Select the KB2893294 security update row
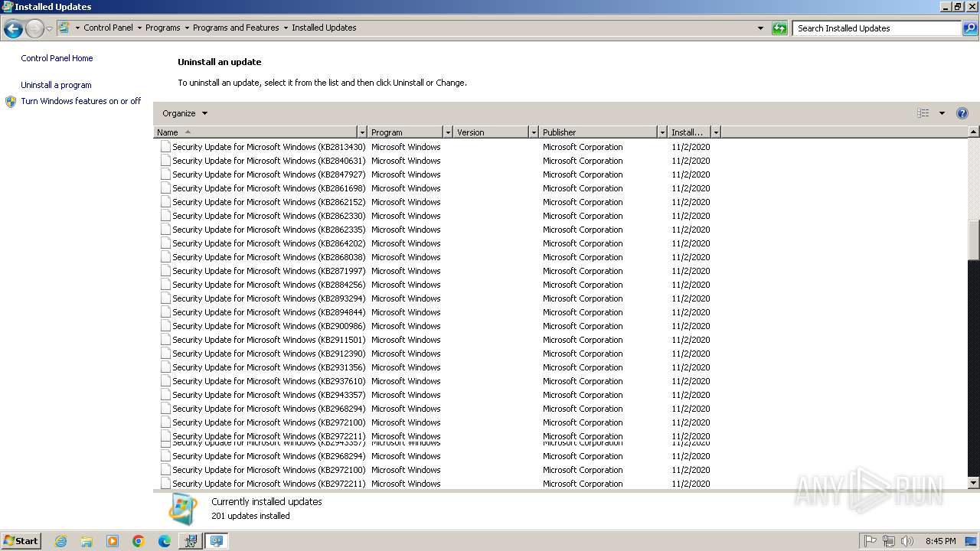980x551 pixels. [435, 298]
